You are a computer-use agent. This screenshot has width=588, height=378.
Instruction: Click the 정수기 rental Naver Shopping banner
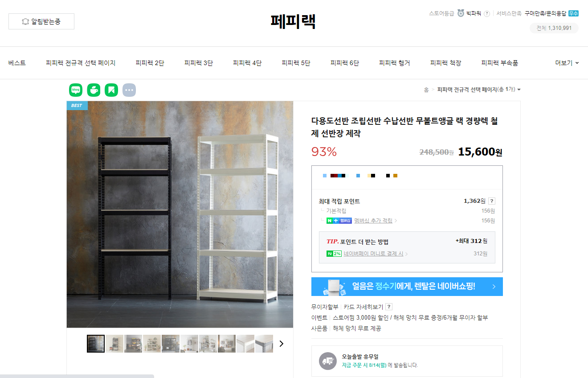[407, 287]
